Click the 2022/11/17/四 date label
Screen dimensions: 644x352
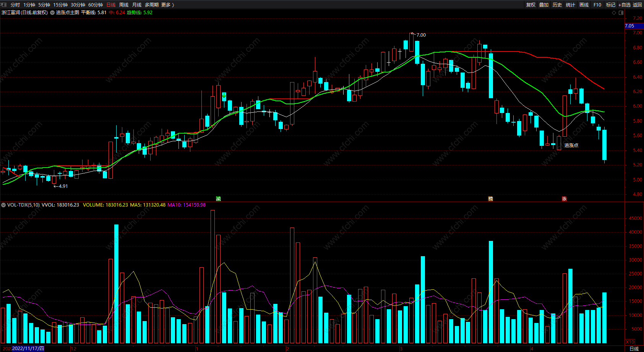(x=28, y=349)
